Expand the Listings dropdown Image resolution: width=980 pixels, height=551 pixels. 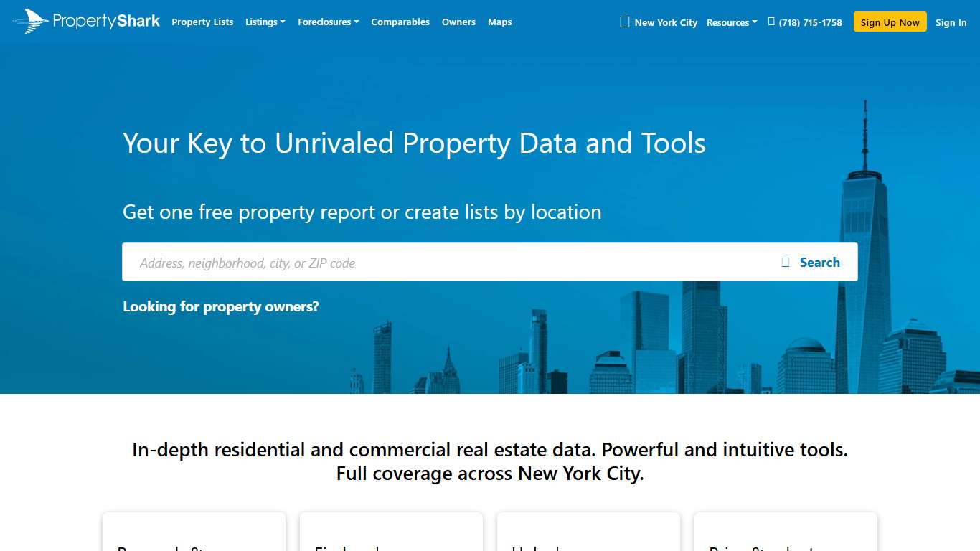[265, 22]
